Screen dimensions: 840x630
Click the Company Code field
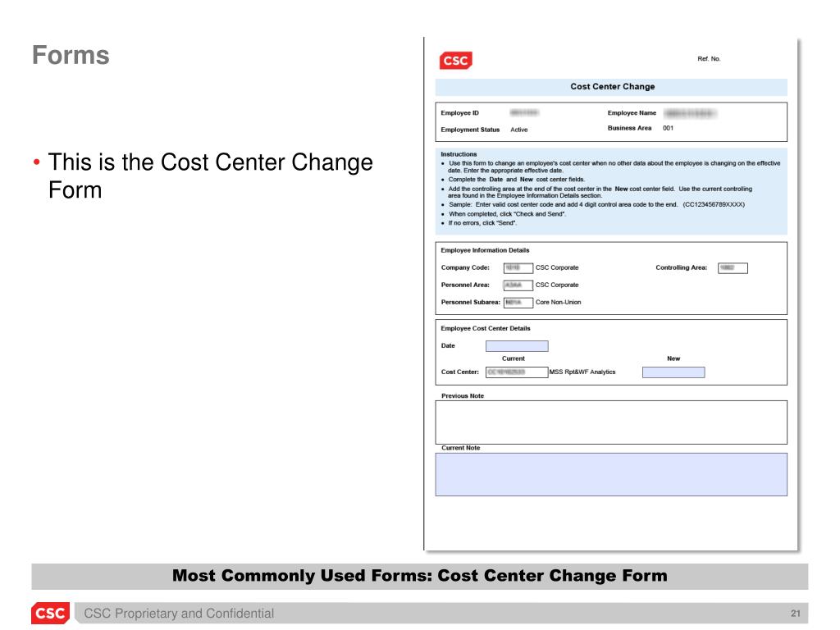click(x=518, y=268)
